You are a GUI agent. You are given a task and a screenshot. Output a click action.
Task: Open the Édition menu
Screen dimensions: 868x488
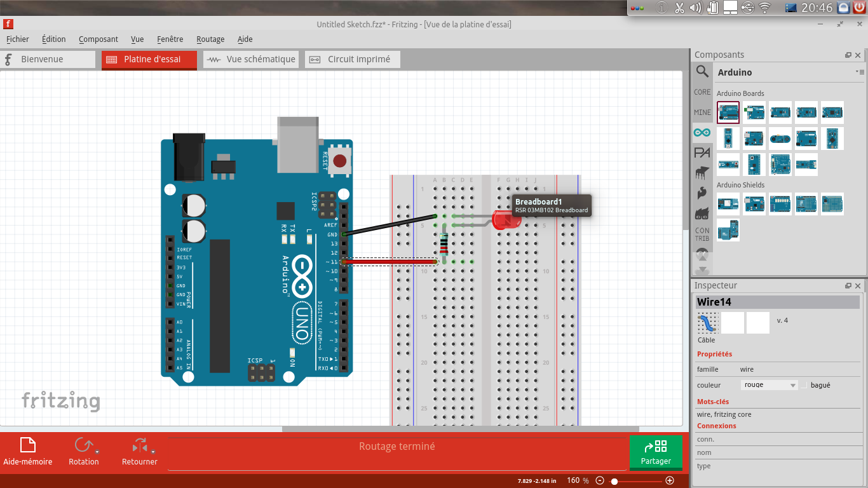[x=54, y=39]
